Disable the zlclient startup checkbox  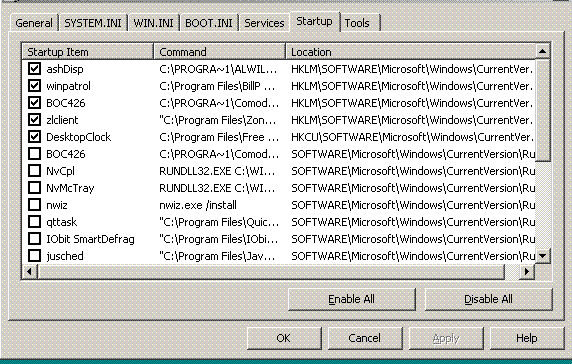[35, 120]
